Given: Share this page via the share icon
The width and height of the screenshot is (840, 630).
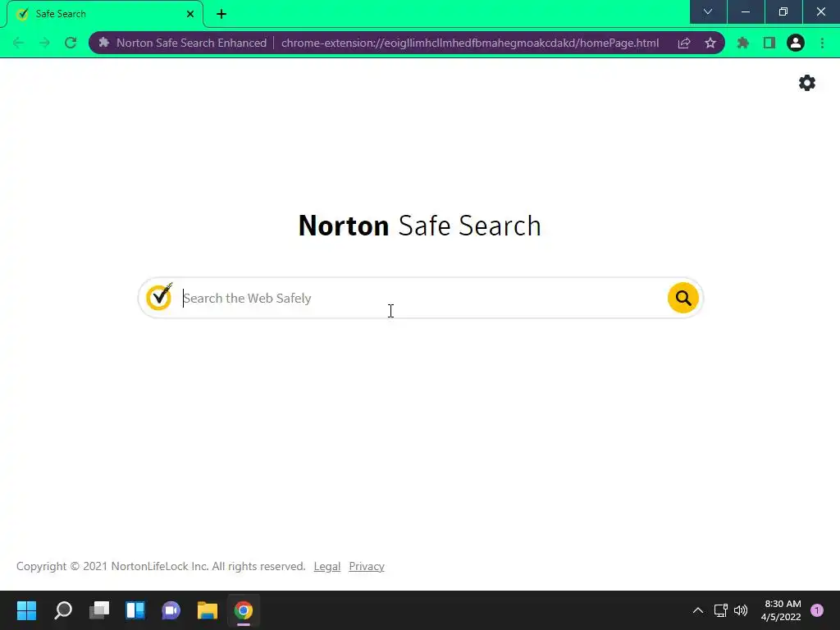Looking at the screenshot, I should pos(683,43).
